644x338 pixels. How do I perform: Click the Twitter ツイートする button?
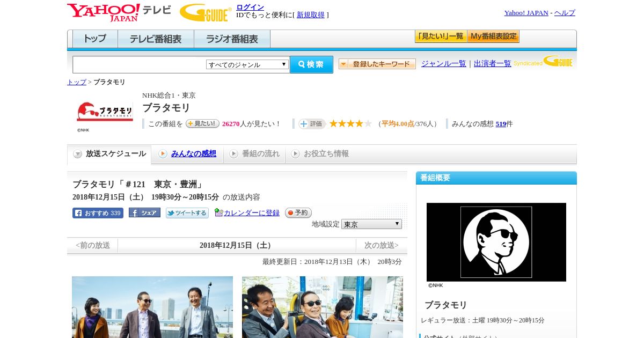[187, 213]
